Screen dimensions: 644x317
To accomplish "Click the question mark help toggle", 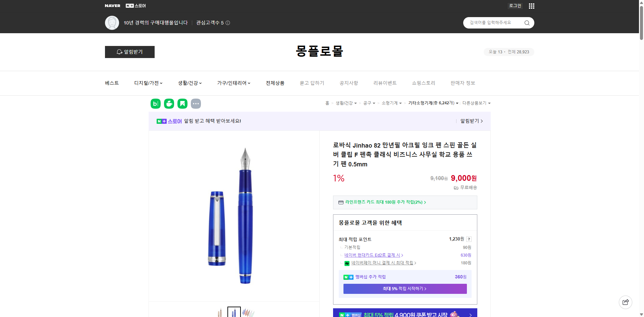I will pos(469,239).
